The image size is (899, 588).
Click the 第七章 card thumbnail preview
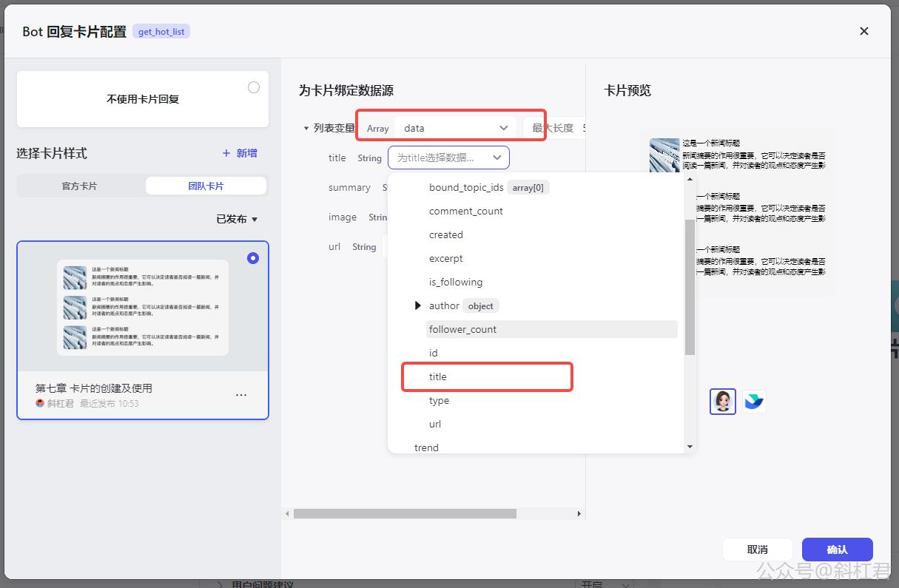[143, 307]
